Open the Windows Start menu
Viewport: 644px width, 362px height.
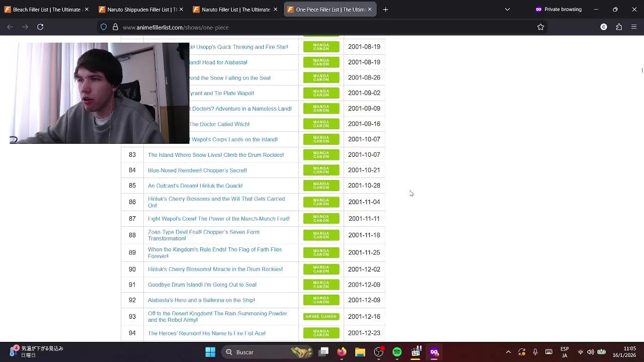pyautogui.click(x=210, y=352)
